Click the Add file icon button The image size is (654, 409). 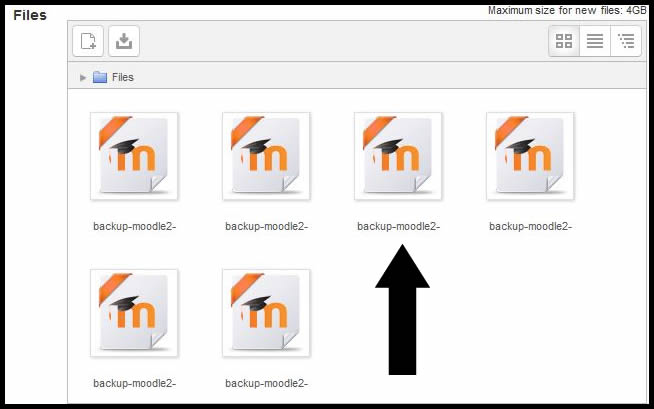[88, 41]
